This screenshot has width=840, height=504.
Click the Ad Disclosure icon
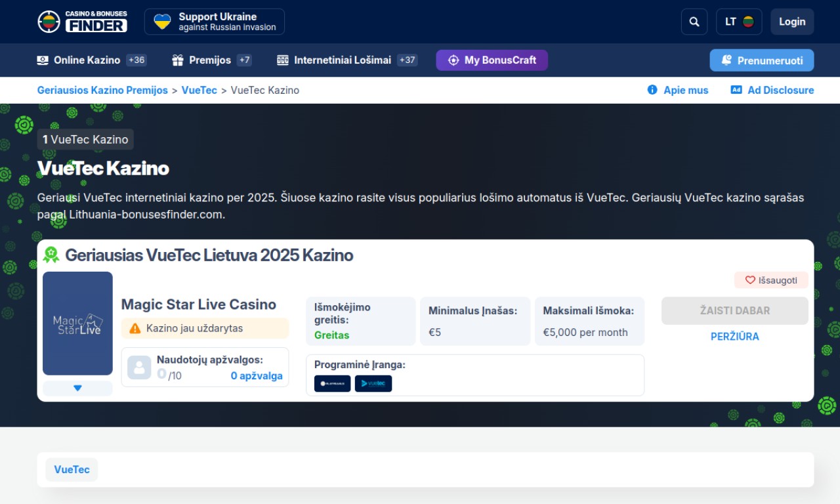pyautogui.click(x=736, y=90)
